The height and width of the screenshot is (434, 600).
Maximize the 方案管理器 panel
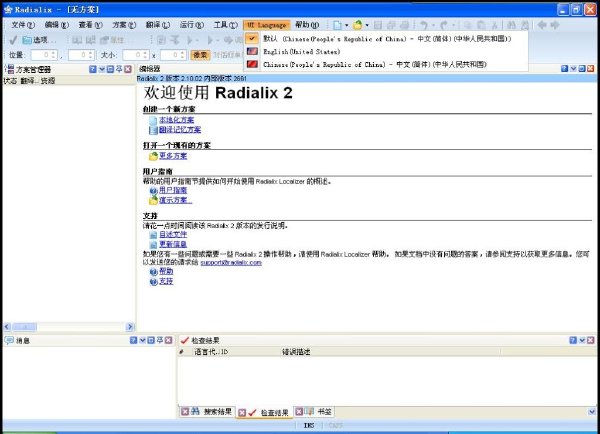coord(110,69)
